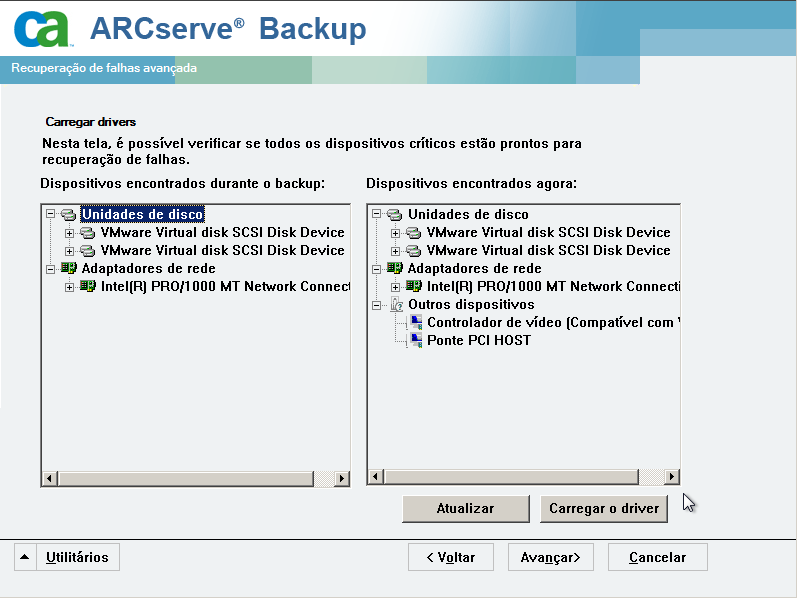The height and width of the screenshot is (598, 797).
Task: Select Adaptadores de rede label in backup list
Action: point(148,268)
